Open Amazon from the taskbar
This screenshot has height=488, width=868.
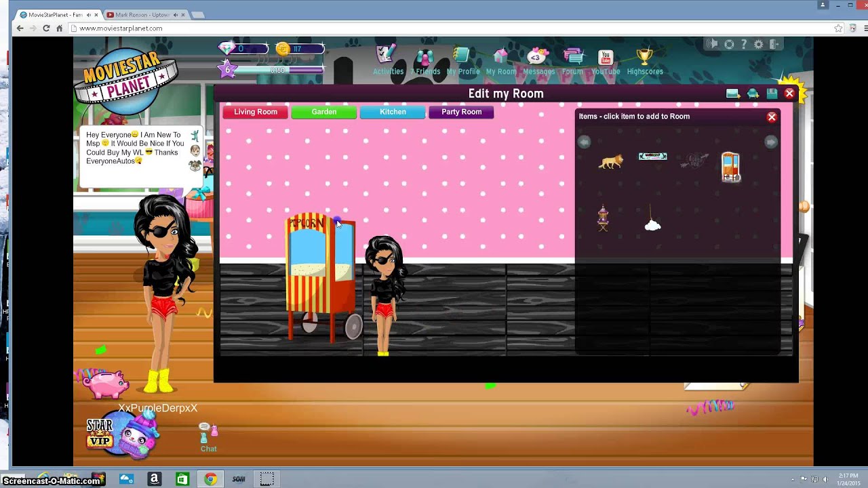coord(154,479)
